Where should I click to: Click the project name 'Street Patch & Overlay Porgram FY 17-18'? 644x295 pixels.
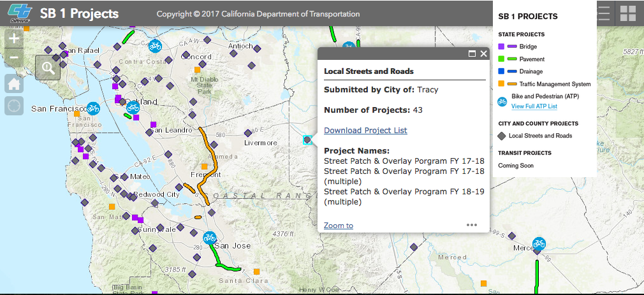click(404, 161)
